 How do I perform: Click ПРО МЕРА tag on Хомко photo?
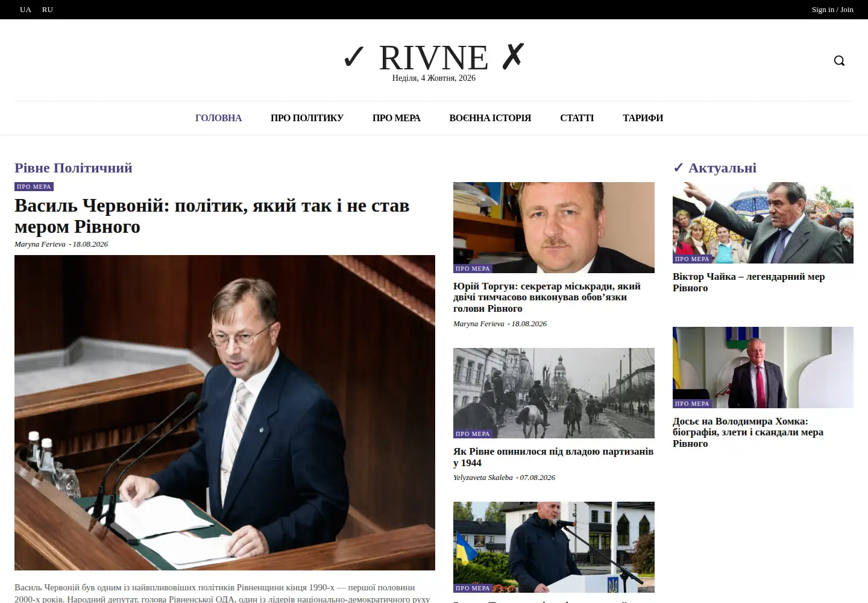693,404
